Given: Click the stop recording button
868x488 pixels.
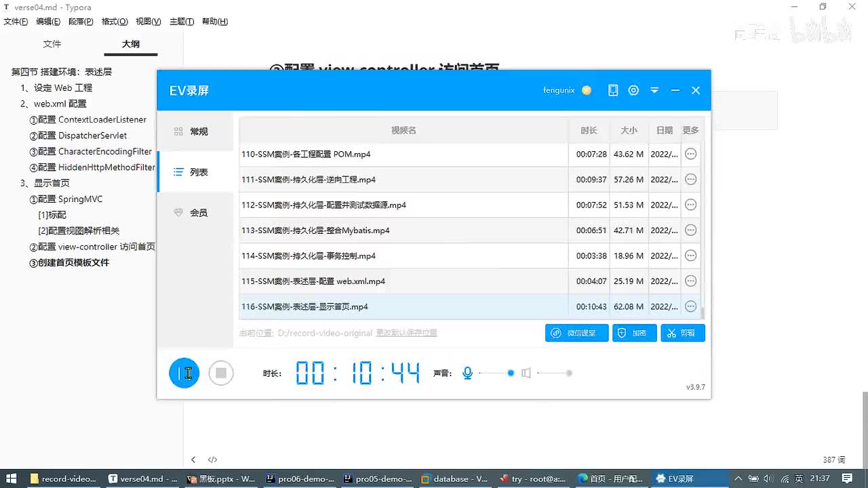Looking at the screenshot, I should click(221, 373).
